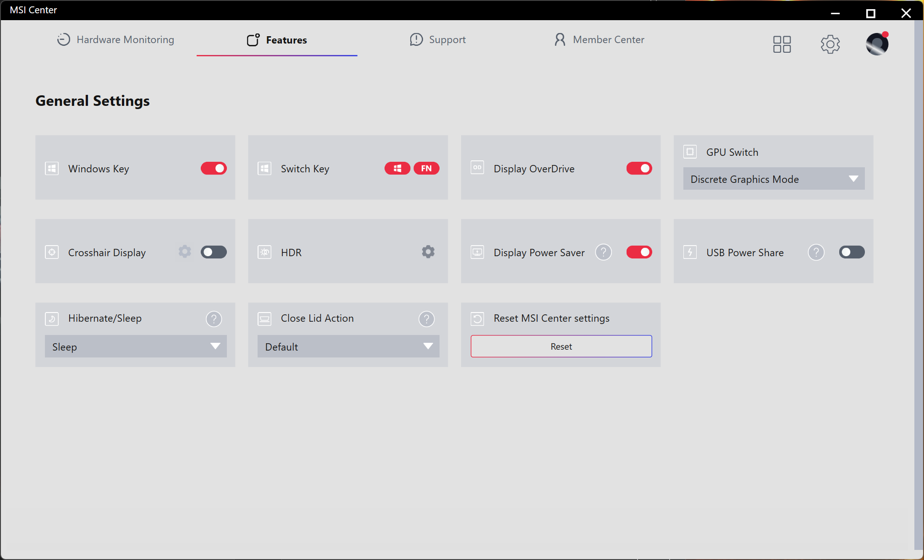This screenshot has height=560, width=924.
Task: Open the Close Lid Action dropdown
Action: [x=348, y=346]
